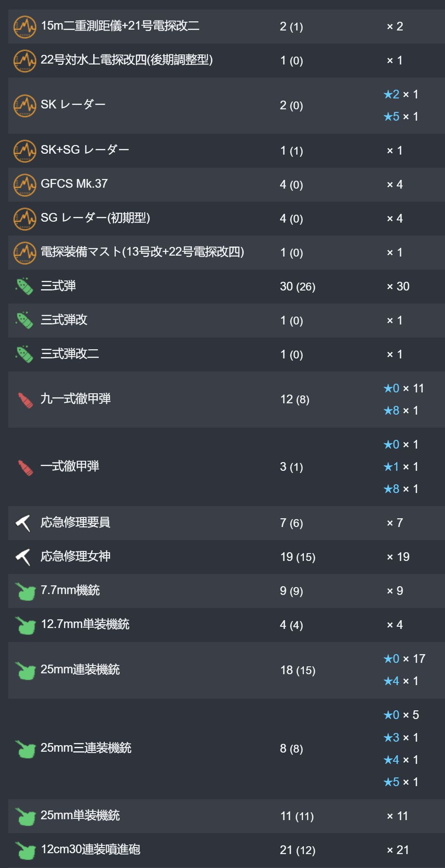Select the 25mm単装機銃 row name
Viewport: 445px width, 868px height.
(81, 815)
